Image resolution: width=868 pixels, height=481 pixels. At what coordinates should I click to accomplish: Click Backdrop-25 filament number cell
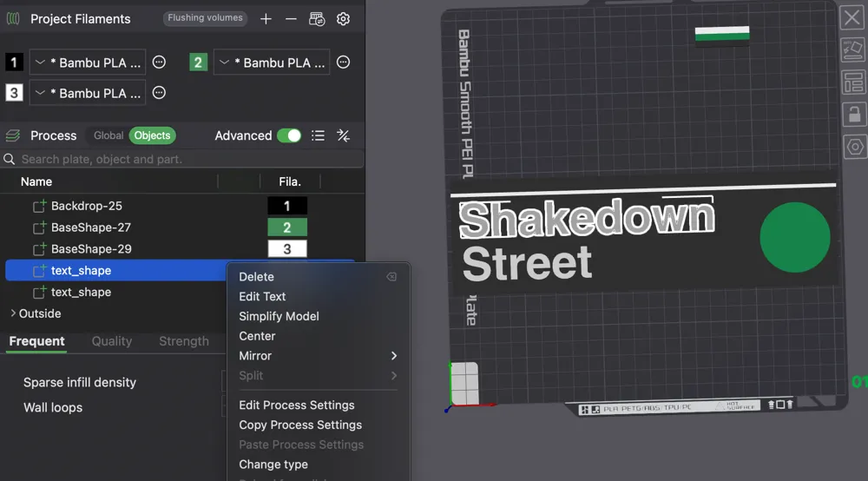point(287,206)
